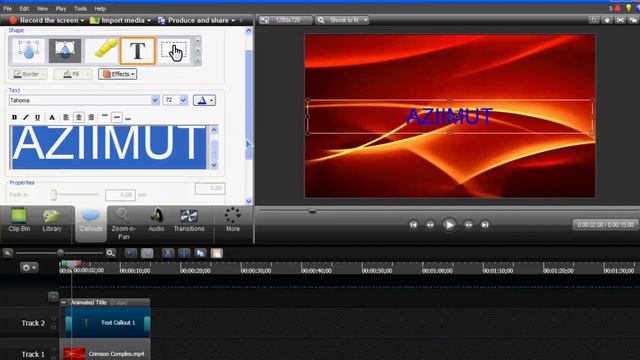Open the Help menu
This screenshot has height=360, width=640.
[100, 9]
